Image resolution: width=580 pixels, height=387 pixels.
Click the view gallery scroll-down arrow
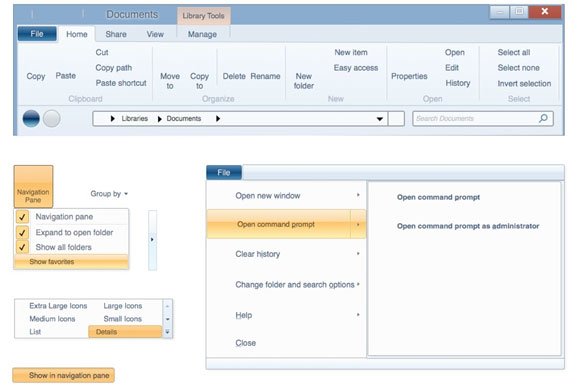(168, 319)
